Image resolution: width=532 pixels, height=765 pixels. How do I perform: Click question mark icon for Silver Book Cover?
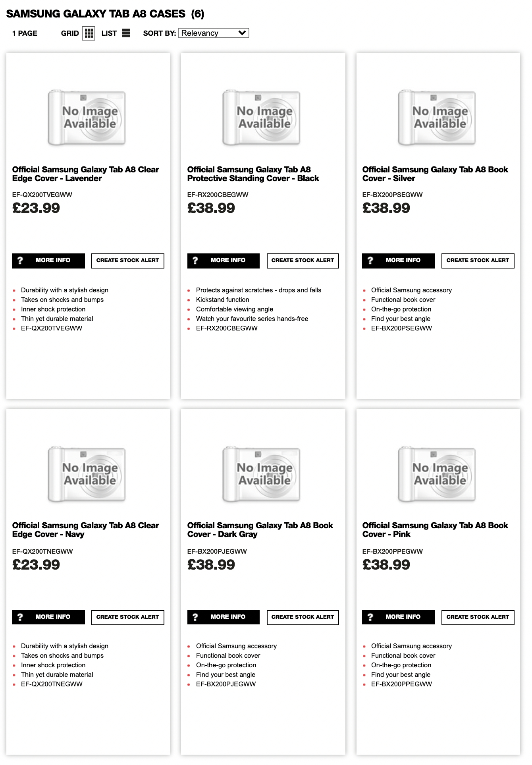(370, 261)
